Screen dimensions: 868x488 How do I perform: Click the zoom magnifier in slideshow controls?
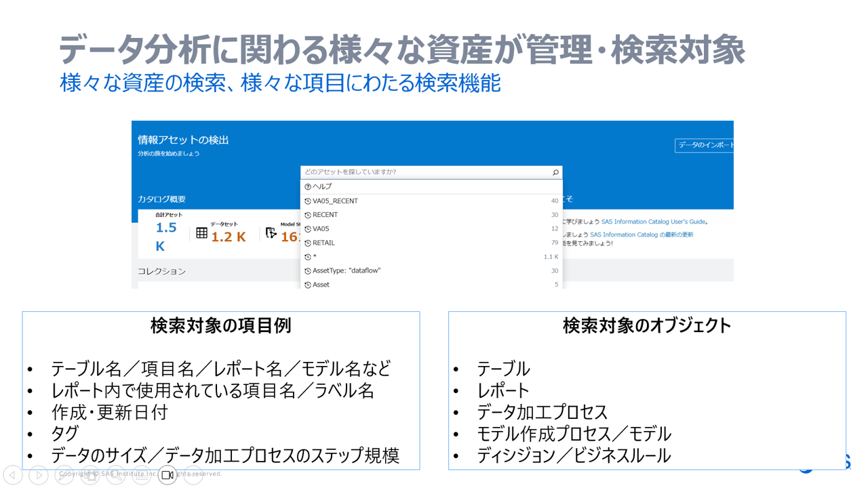pyautogui.click(x=116, y=475)
